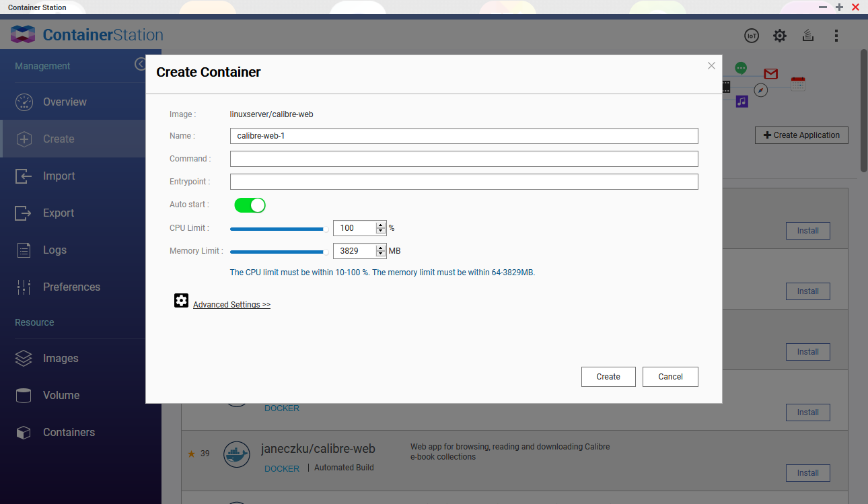Image resolution: width=868 pixels, height=504 pixels.
Task: Decrease Memory Limit with down arrow
Action: point(381,254)
